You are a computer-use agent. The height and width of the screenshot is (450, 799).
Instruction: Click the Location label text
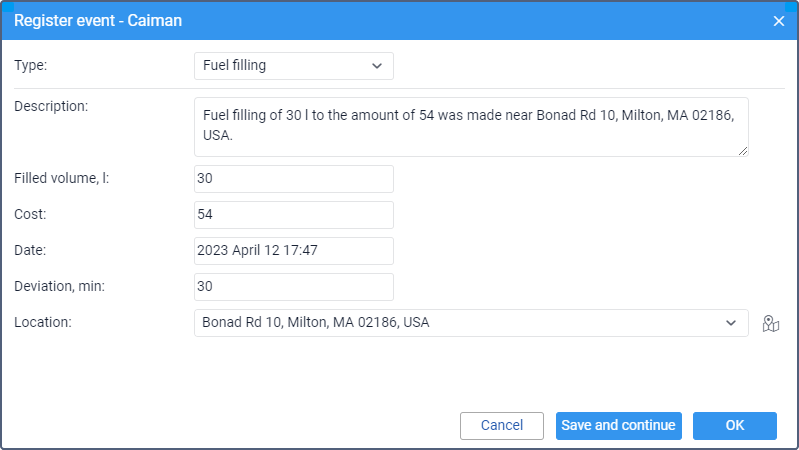pyautogui.click(x=43, y=323)
